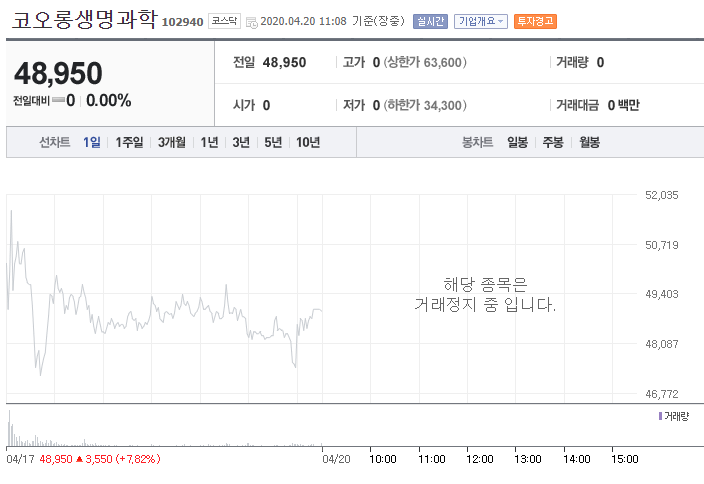
Task: Switch to the 월봉 candle chart
Action: coord(590,142)
